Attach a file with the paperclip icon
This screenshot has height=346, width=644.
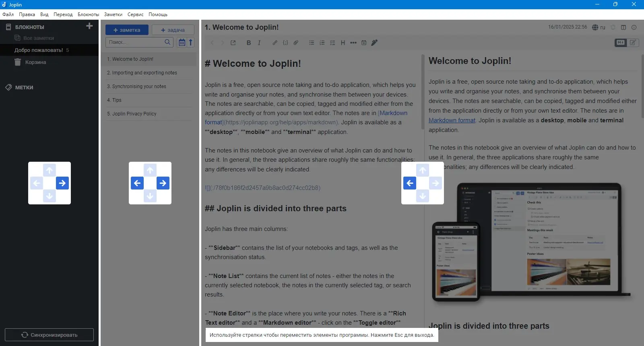point(296,43)
